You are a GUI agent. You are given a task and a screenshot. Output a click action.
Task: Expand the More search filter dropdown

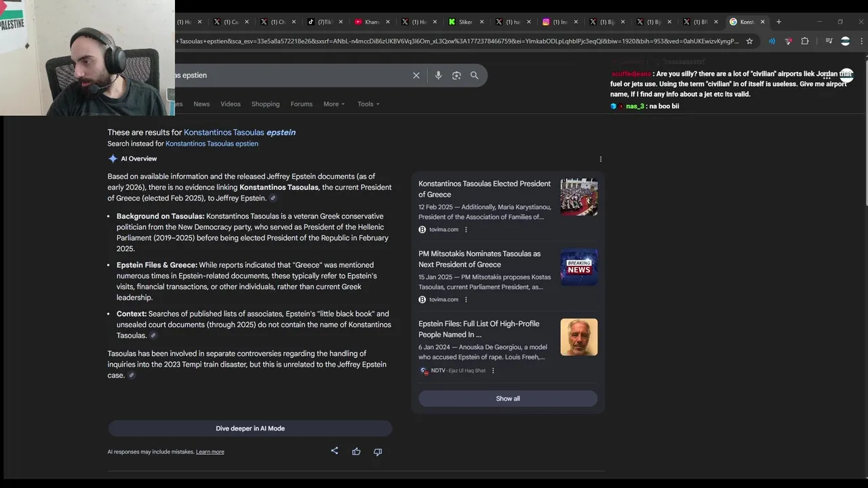pos(334,104)
